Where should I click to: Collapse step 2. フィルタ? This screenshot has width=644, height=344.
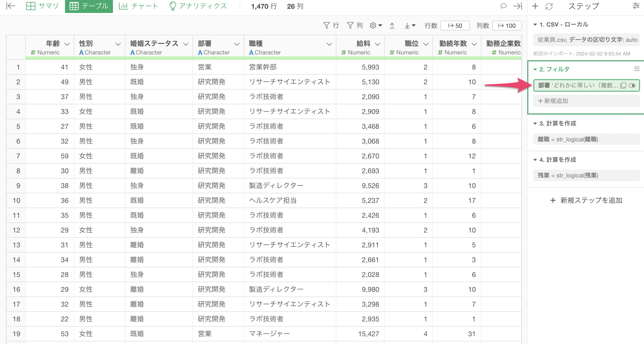click(x=535, y=69)
